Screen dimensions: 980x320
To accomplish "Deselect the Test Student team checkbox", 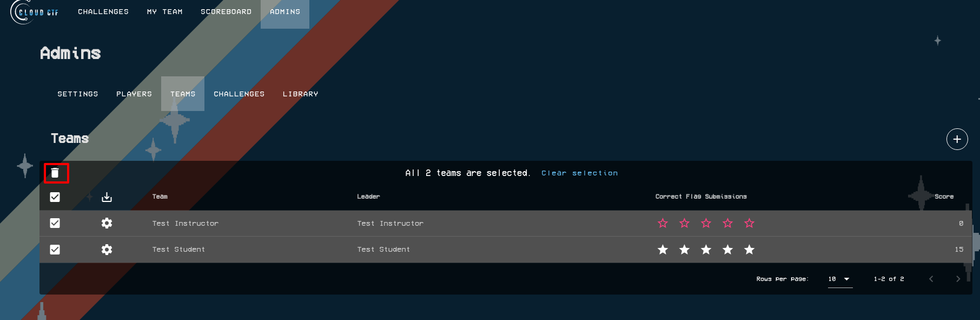I will (x=55, y=250).
